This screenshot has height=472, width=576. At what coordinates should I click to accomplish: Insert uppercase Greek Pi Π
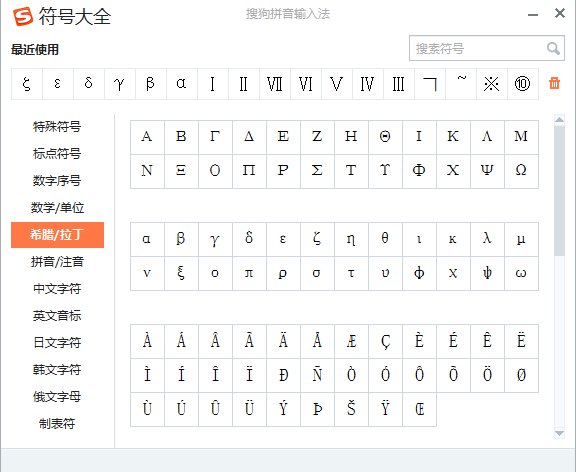point(249,171)
